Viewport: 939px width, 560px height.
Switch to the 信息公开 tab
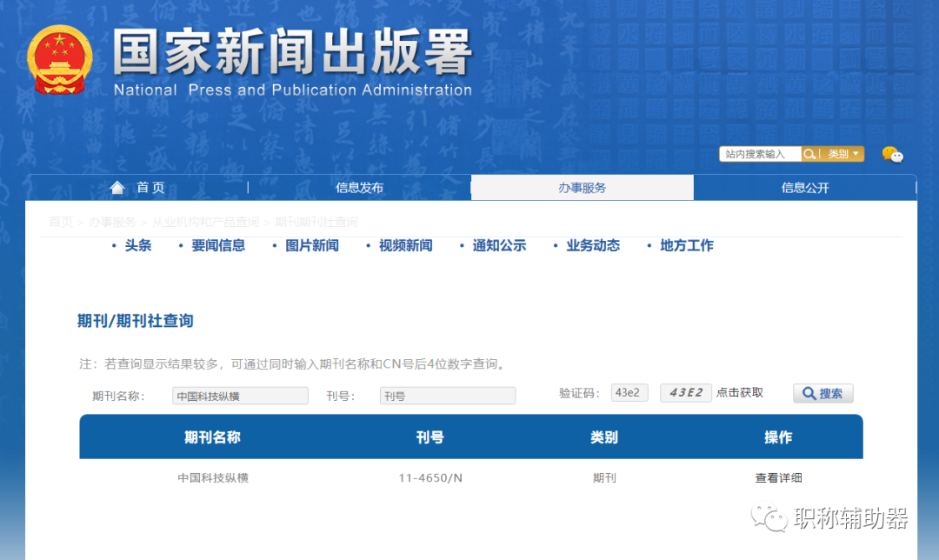804,186
